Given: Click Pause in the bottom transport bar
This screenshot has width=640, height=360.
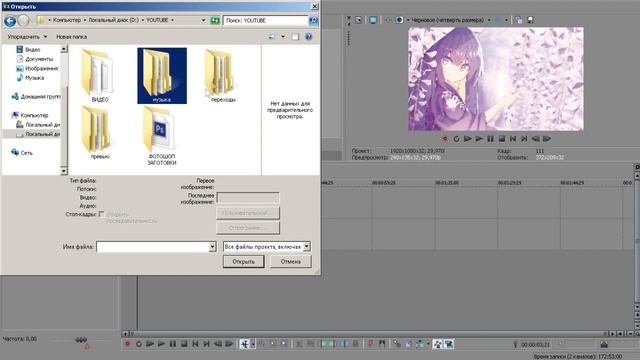Looking at the screenshot, I should pos(172,344).
